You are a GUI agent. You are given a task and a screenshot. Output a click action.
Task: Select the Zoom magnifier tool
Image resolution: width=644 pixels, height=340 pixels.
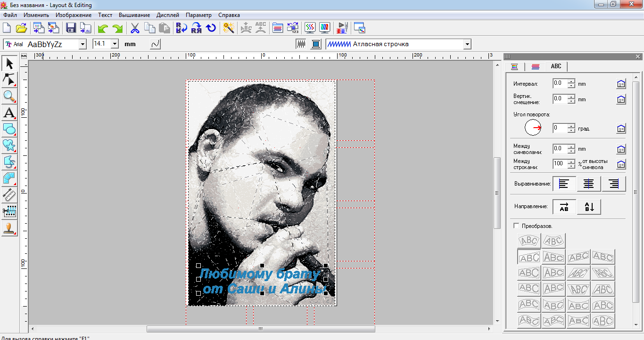pyautogui.click(x=9, y=97)
